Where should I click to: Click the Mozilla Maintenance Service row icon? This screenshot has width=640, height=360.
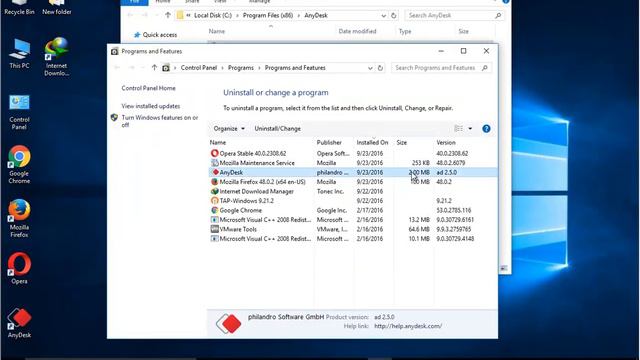(x=214, y=163)
